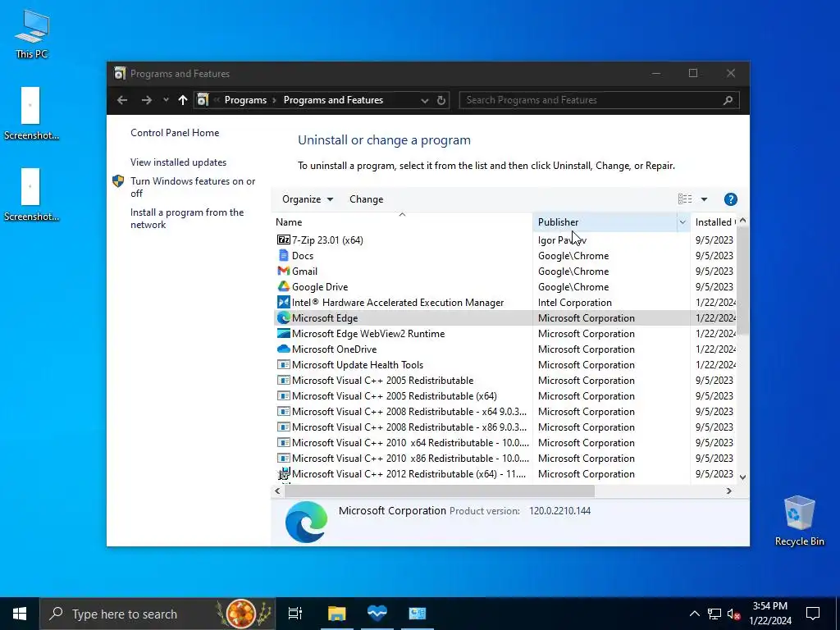Click the search magnifier icon
The image size is (840, 630).
(x=728, y=100)
